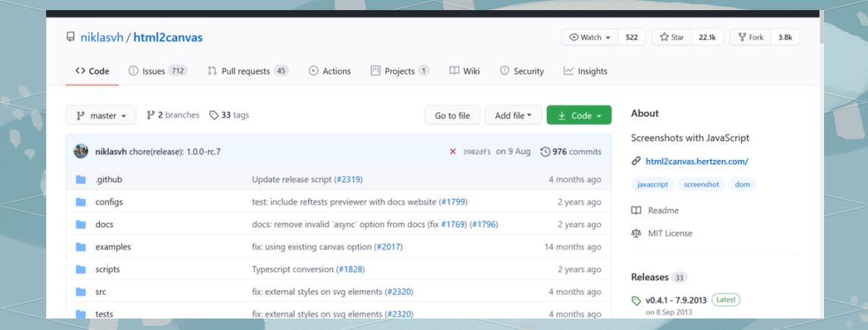Image resolution: width=868 pixels, height=330 pixels.
Task: Open the Update release script commit message
Action: point(291,179)
